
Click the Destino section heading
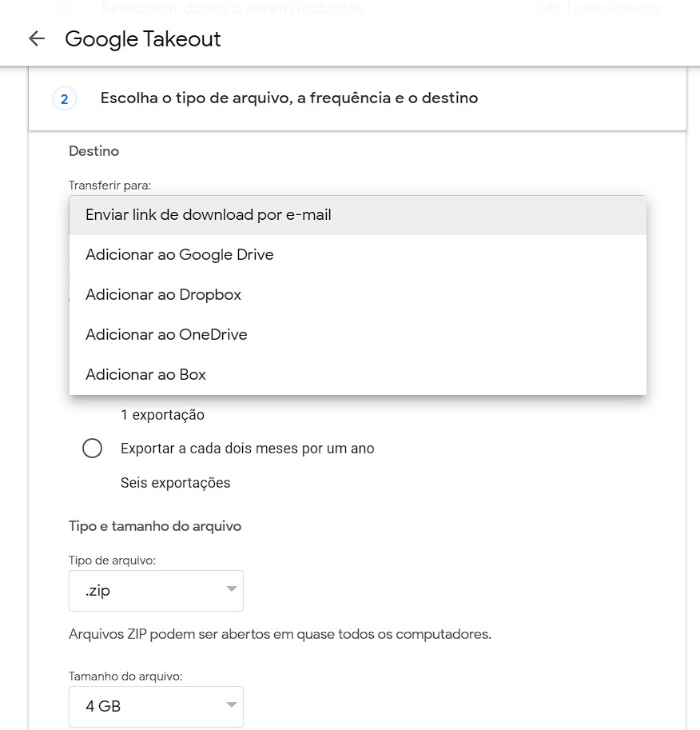[x=94, y=151]
